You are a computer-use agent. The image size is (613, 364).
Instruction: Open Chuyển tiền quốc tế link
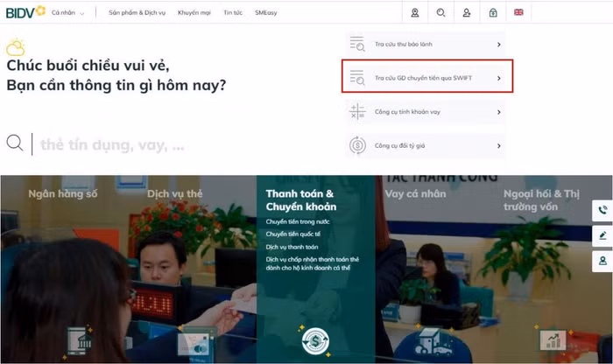coord(292,234)
